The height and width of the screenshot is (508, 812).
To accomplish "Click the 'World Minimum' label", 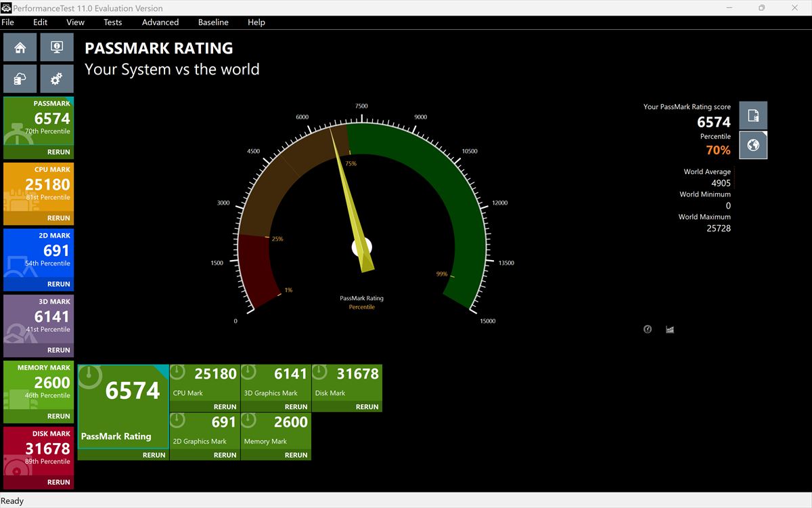I will tap(705, 194).
